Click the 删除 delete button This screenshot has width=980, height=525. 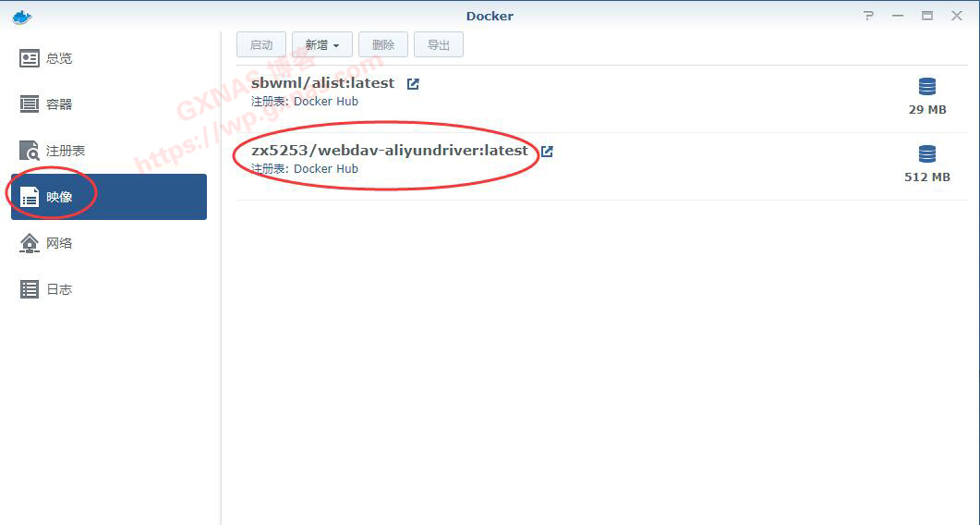click(x=383, y=45)
